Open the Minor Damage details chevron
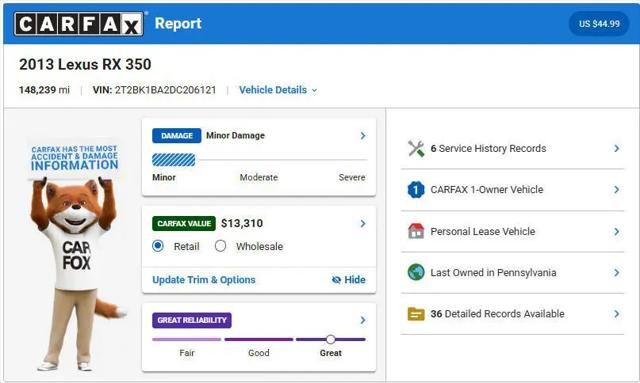Screen dimensions: 640x383 [363, 136]
